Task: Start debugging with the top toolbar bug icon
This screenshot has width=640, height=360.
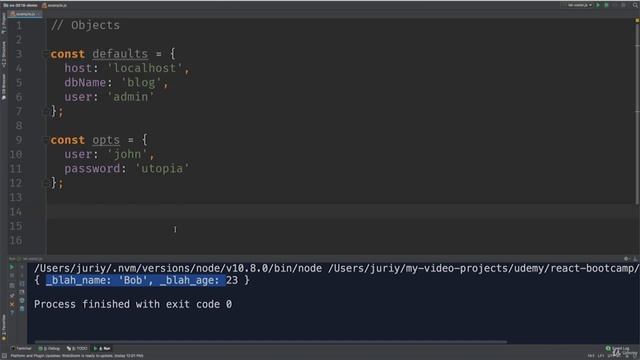Action: point(607,5)
